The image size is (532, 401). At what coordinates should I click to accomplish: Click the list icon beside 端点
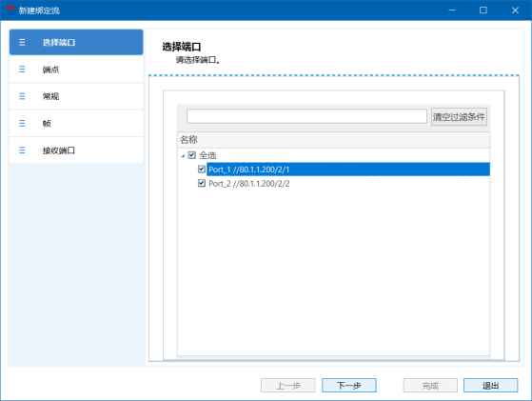point(22,70)
